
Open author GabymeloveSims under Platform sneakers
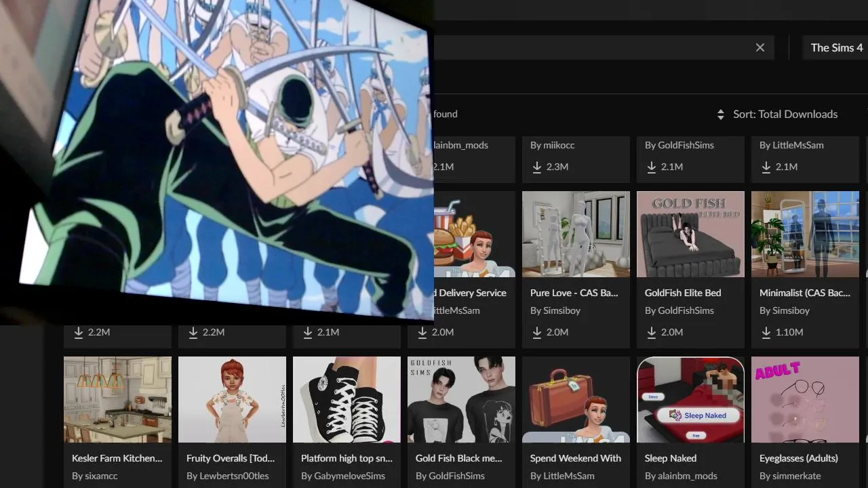[343, 476]
